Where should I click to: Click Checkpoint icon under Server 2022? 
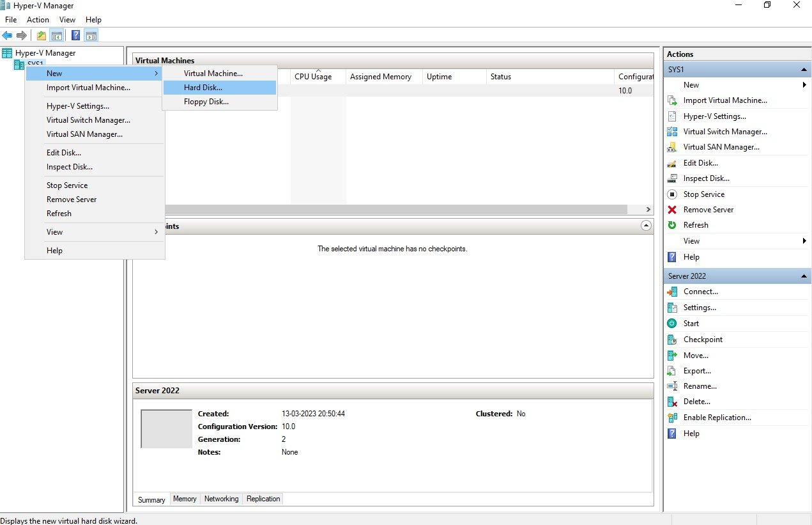(672, 340)
